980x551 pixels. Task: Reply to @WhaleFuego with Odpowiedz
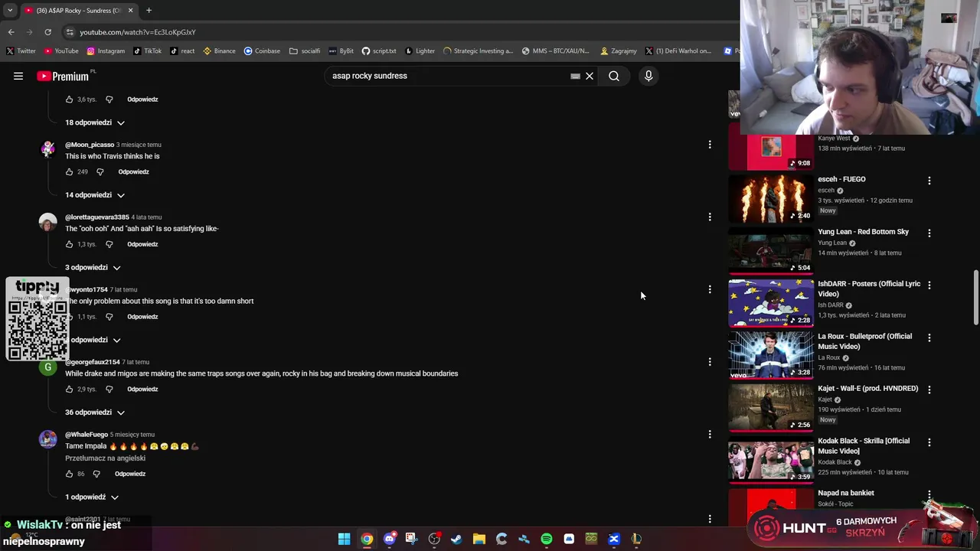130,474
